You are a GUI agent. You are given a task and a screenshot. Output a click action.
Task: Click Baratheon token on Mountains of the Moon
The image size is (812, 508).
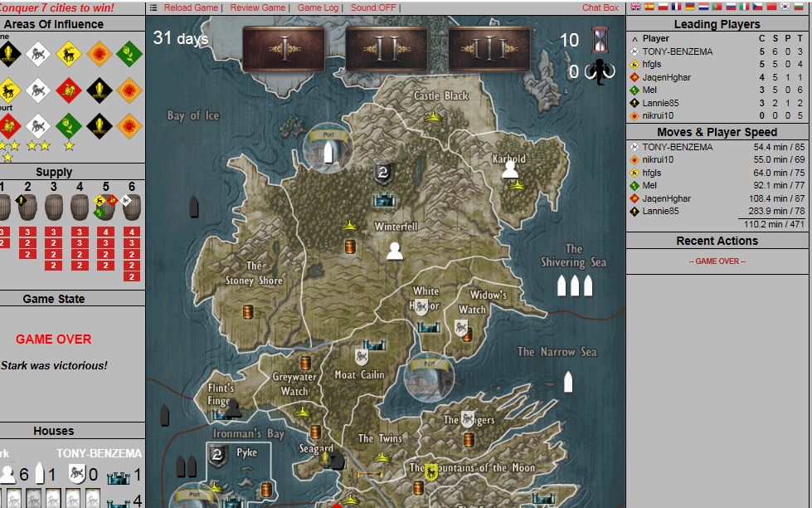tap(430, 471)
